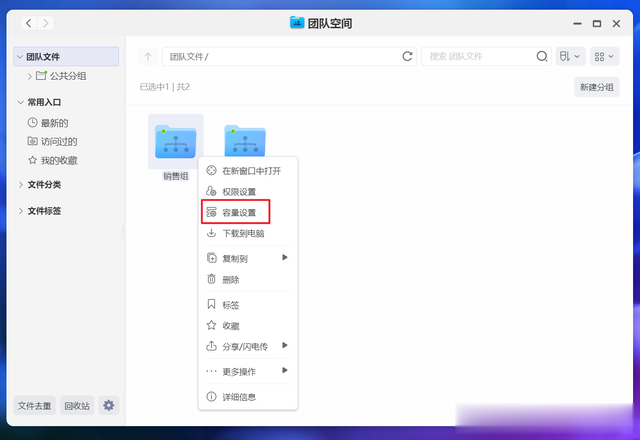The image size is (640, 440).
Task: Click the clock icon beside 最新的
Action: point(32,122)
